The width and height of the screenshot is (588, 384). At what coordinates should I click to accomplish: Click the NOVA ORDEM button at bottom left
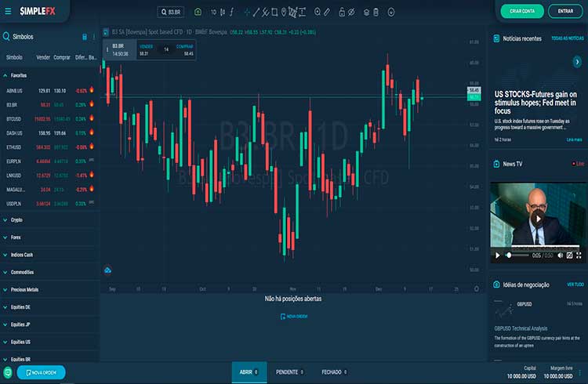(41, 372)
